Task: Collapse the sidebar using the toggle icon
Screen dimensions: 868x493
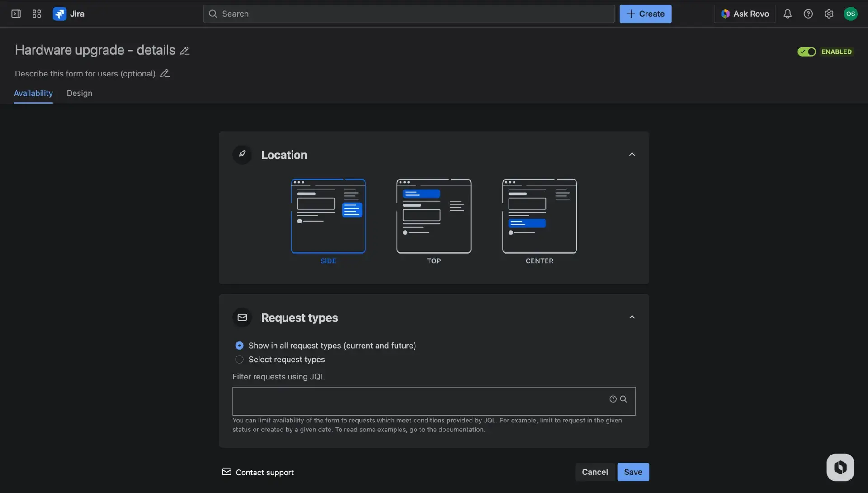Action: [x=15, y=14]
